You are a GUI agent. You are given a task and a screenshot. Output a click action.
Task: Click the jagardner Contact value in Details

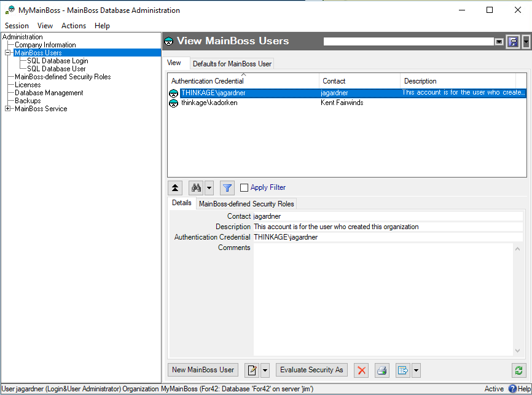(x=388, y=216)
